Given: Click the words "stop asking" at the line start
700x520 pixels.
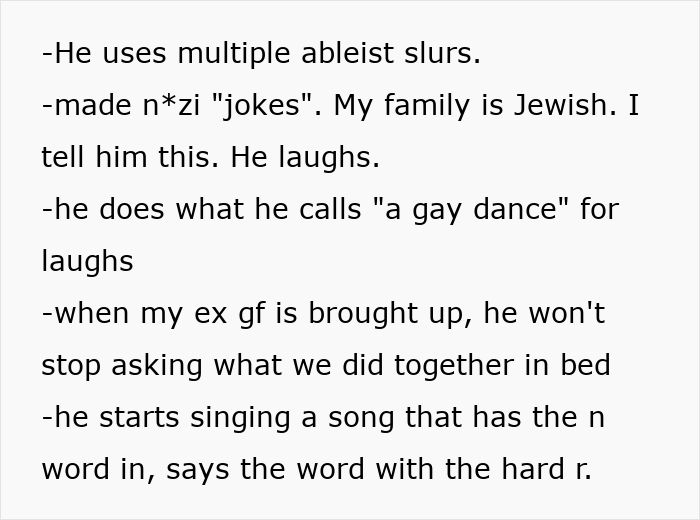Looking at the screenshot, I should (x=122, y=366).
